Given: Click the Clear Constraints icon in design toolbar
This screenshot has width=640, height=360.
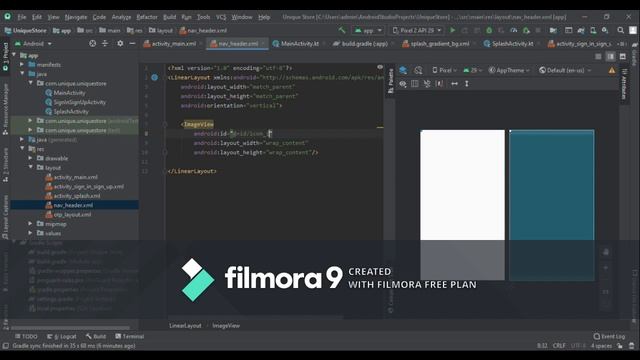Looking at the screenshot, I should click(x=427, y=84).
